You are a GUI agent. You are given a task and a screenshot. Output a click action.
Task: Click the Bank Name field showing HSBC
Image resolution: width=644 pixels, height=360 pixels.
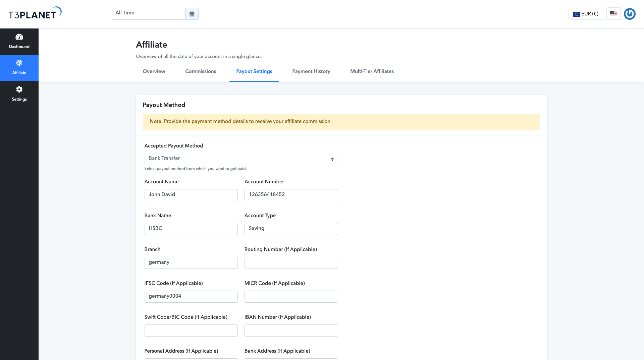pos(191,229)
